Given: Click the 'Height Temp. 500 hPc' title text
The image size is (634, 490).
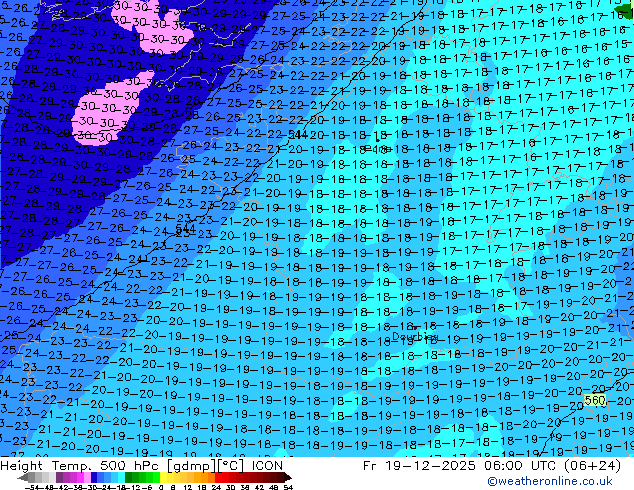Looking at the screenshot, I should (x=81, y=466).
